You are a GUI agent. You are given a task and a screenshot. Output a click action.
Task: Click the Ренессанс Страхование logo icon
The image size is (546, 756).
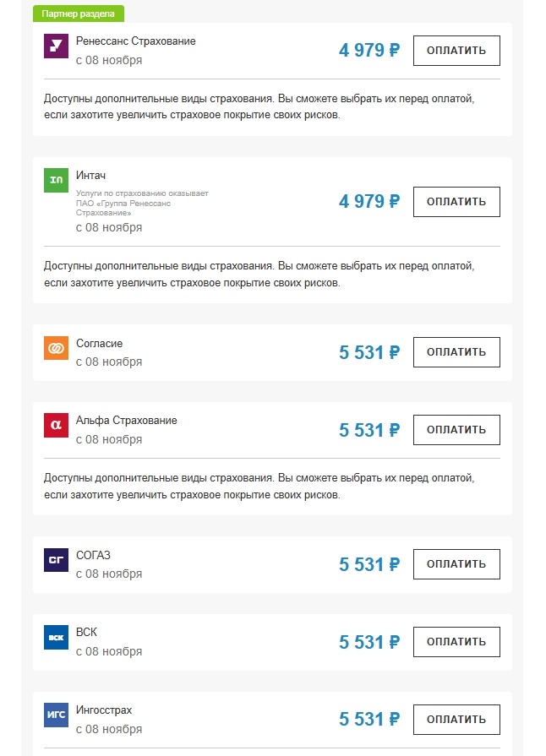tap(56, 47)
